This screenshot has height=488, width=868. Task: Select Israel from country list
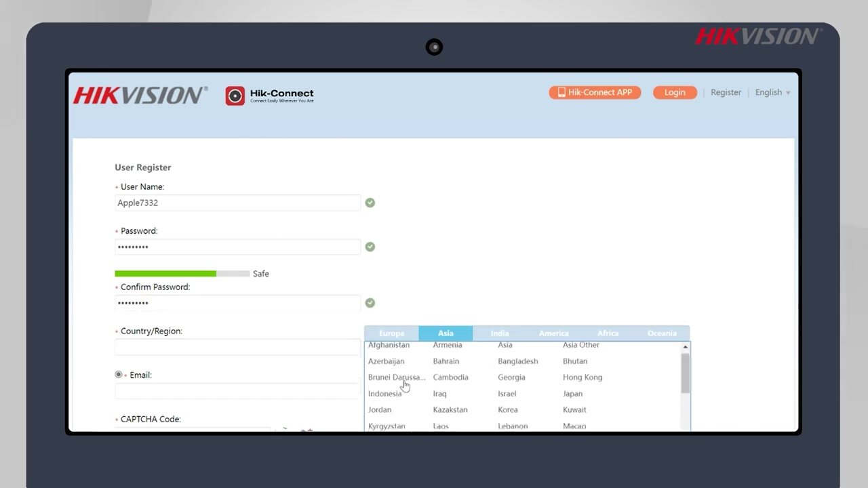(507, 394)
